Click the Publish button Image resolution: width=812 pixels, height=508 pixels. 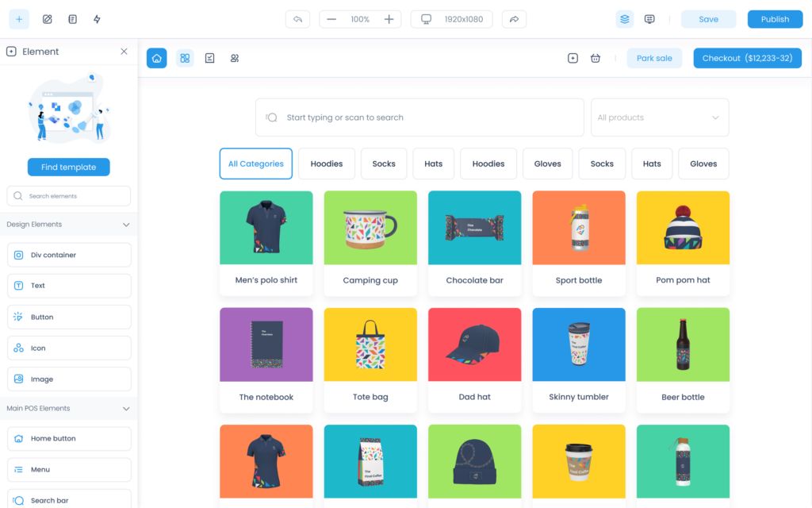click(776, 19)
